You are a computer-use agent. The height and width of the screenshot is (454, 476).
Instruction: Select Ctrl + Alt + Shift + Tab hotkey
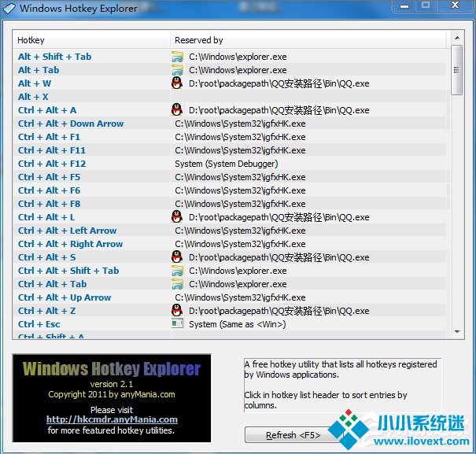tap(68, 271)
